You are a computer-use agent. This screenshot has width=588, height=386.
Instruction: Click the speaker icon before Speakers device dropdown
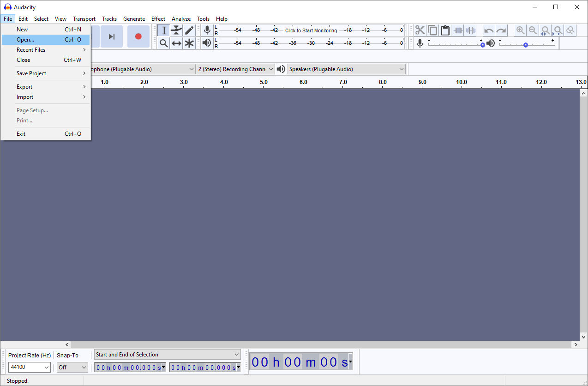click(281, 69)
